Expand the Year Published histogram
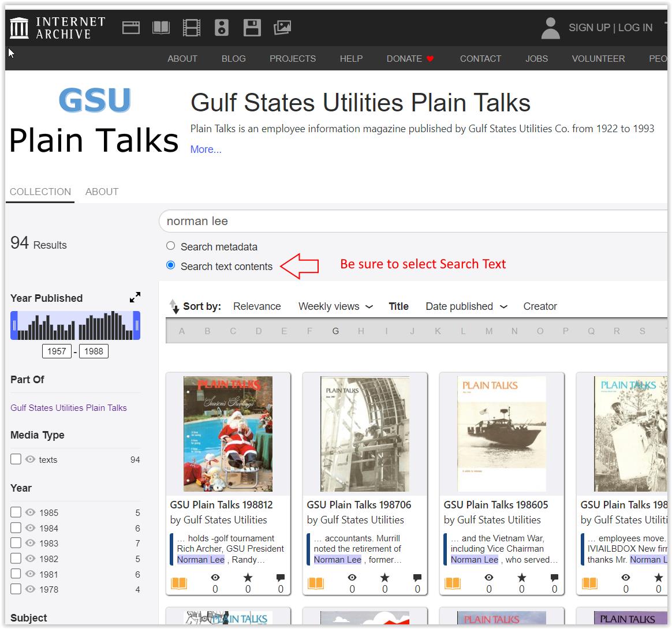Viewport: 672px width, 629px height. (x=135, y=297)
